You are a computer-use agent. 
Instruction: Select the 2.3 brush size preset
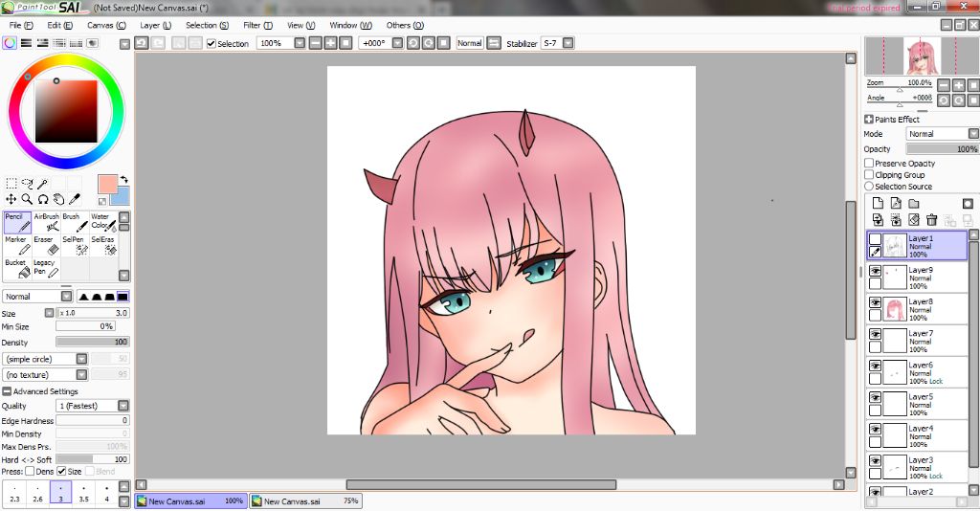(x=14, y=492)
